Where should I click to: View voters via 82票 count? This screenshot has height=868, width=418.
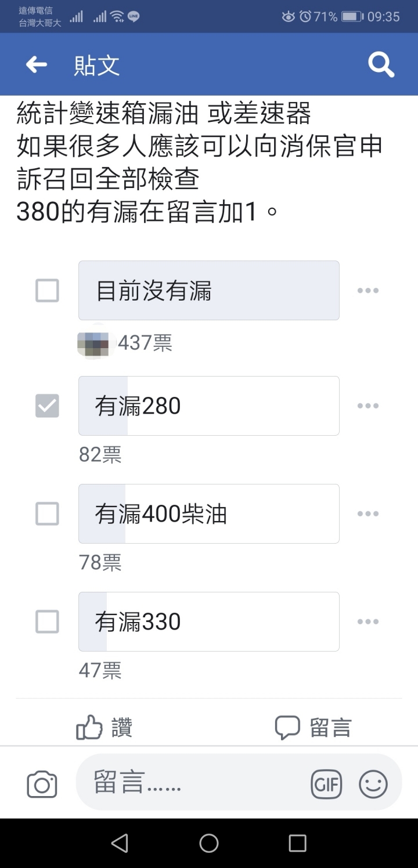point(100,455)
